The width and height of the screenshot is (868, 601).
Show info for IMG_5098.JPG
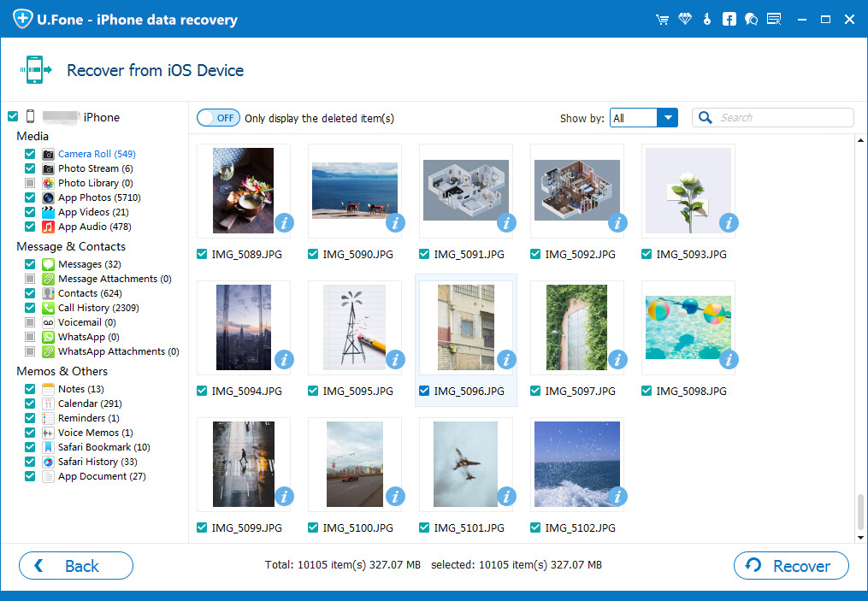pyautogui.click(x=729, y=360)
